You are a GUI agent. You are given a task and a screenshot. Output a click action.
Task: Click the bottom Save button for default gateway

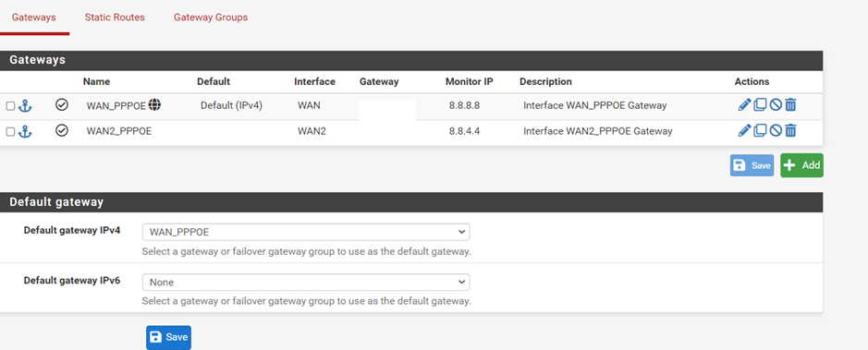[x=169, y=337]
